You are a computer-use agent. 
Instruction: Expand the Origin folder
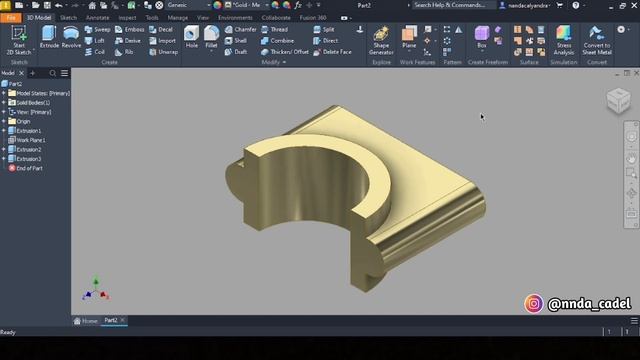[x=4, y=121]
